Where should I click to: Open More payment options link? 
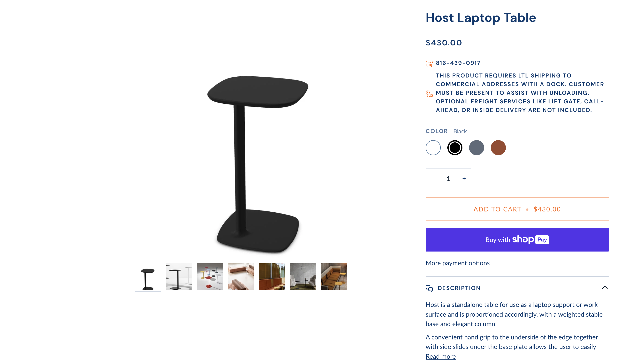click(458, 263)
